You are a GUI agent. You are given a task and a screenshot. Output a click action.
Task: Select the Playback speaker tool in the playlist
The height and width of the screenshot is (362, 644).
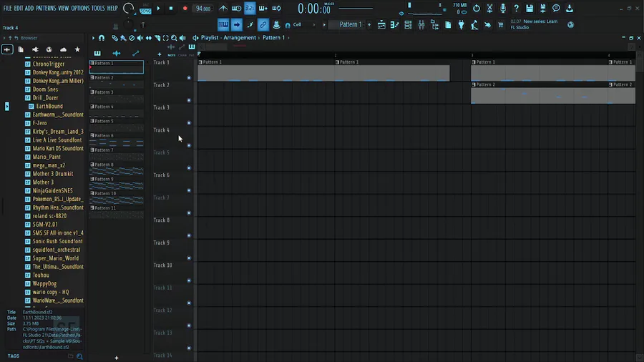tap(182, 38)
